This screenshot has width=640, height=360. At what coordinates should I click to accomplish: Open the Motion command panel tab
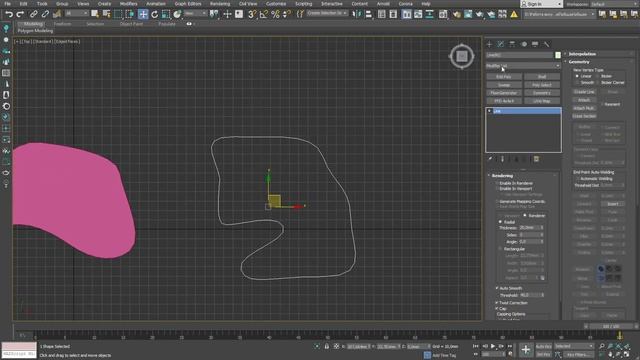pos(524,44)
